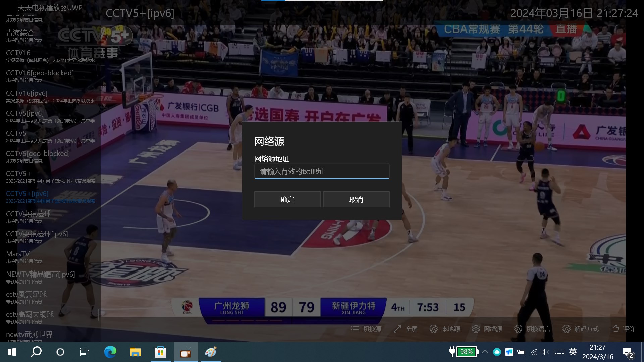The image size is (644, 362).
Task: Select CCTV16[ipv6] channel entry
Action: pyautogui.click(x=27, y=93)
